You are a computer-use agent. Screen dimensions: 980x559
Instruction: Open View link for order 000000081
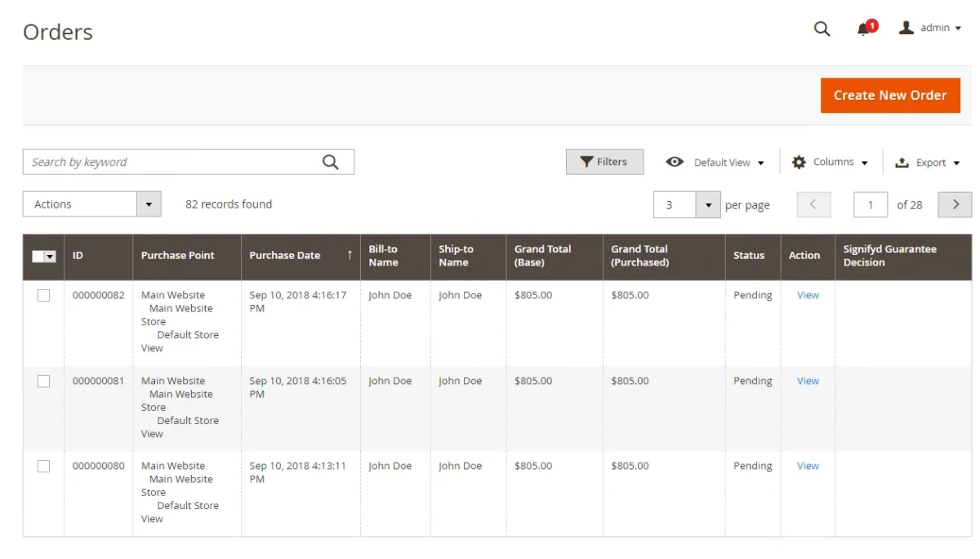click(808, 381)
